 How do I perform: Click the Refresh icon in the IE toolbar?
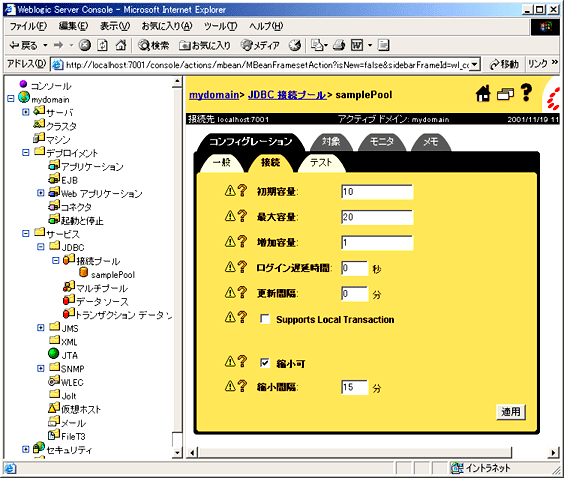point(103,45)
